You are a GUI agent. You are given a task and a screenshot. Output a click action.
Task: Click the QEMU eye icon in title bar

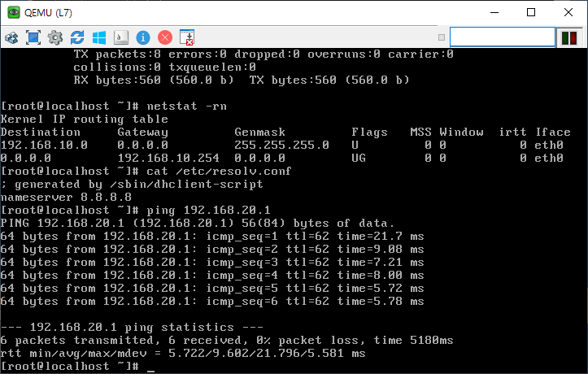(14, 12)
